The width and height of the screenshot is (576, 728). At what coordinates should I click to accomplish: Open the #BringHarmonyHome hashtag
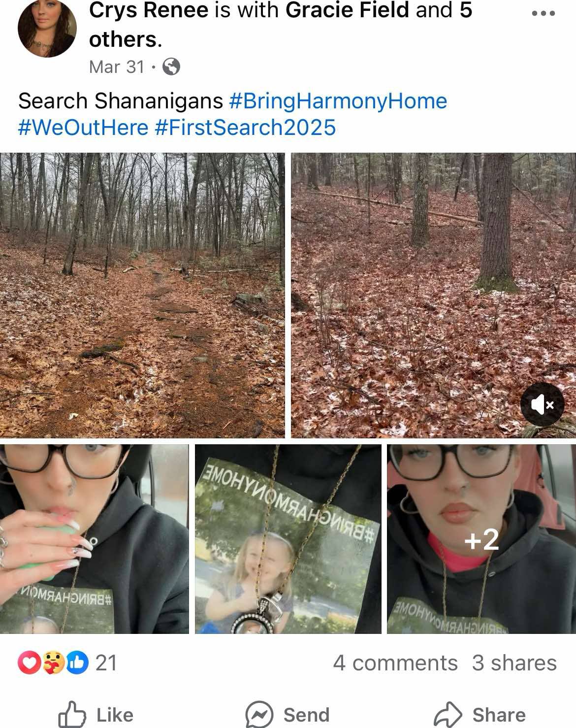(x=338, y=101)
